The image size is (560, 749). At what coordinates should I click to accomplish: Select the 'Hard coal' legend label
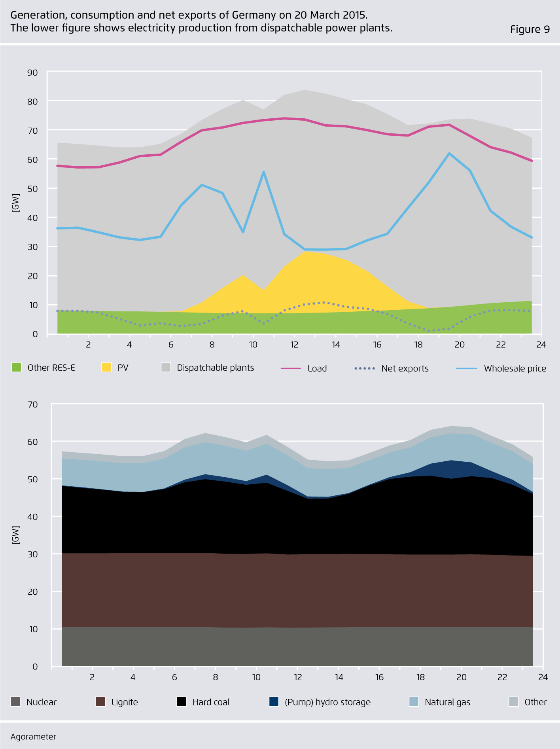point(211,702)
